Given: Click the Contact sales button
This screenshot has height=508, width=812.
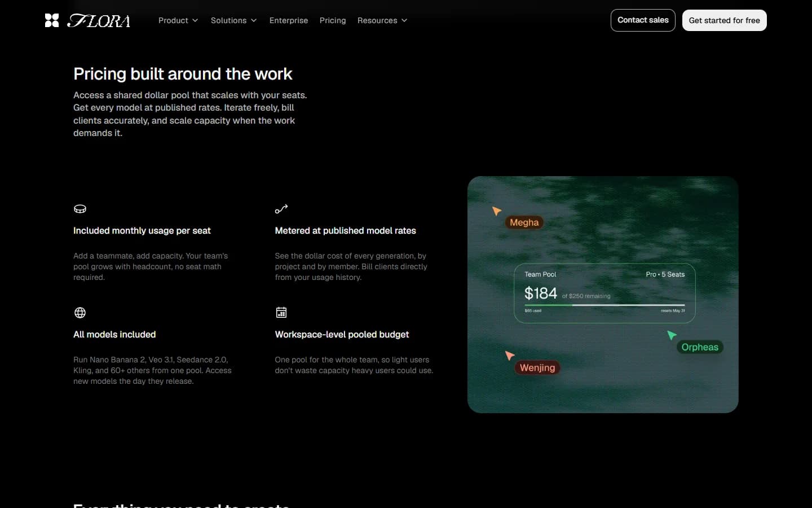Looking at the screenshot, I should pyautogui.click(x=643, y=20).
